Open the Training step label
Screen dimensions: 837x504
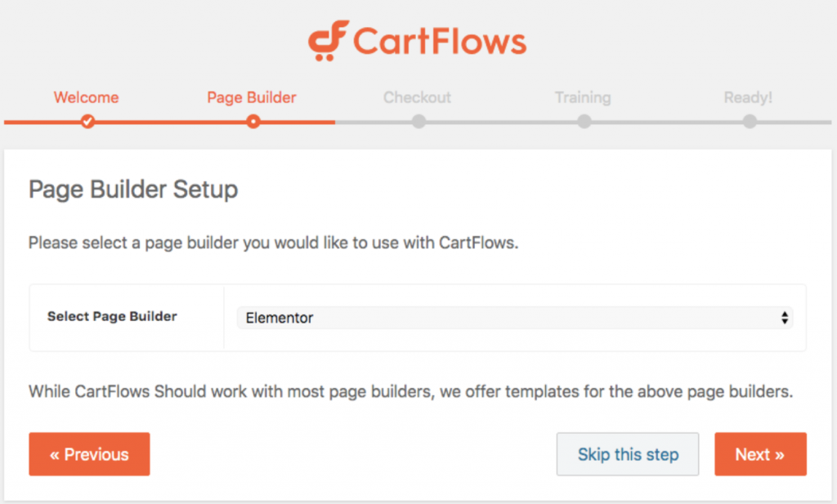click(x=583, y=97)
